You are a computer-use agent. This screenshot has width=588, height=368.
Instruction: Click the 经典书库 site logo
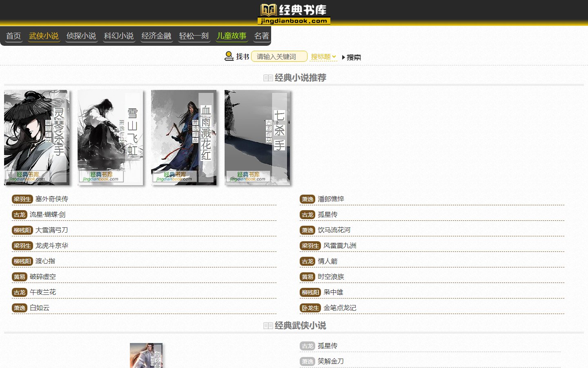click(x=294, y=14)
